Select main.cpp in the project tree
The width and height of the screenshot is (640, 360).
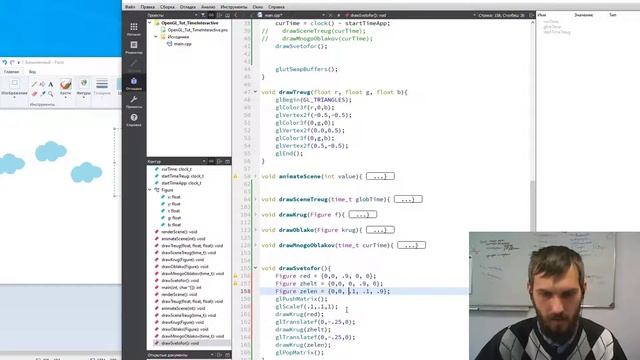(182, 44)
